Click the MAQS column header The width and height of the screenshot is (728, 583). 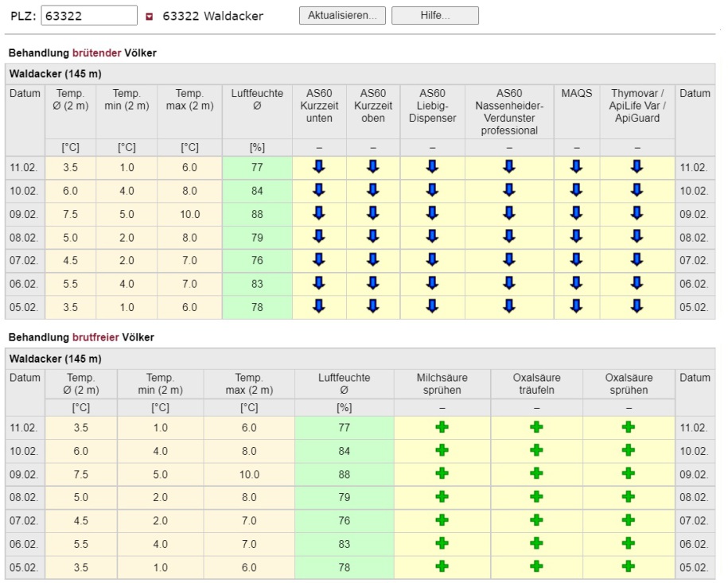point(577,94)
